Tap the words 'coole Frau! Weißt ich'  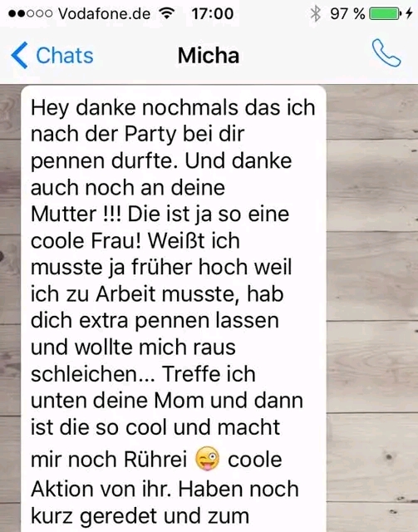click(x=135, y=241)
